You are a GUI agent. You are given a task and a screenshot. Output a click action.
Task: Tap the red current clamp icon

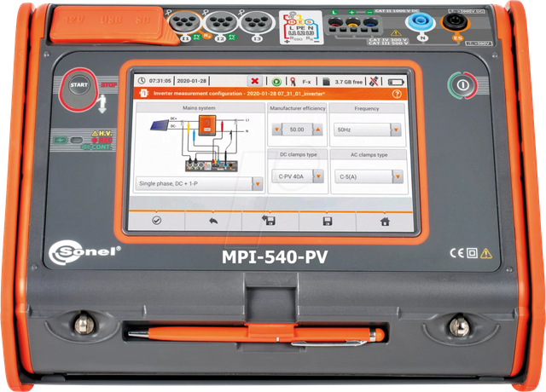pyautogui.click(x=293, y=82)
